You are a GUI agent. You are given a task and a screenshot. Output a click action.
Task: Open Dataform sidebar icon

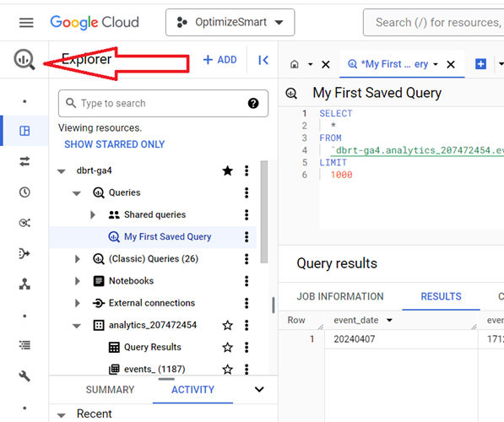coord(24,253)
